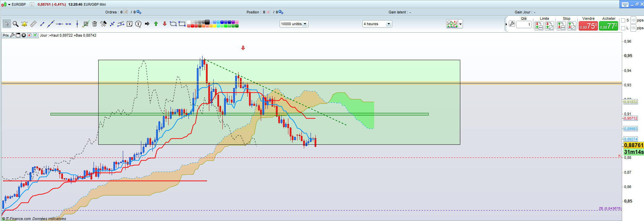Pick the vertical line drawing tool
Screen dimensions: 644x221
77,24
